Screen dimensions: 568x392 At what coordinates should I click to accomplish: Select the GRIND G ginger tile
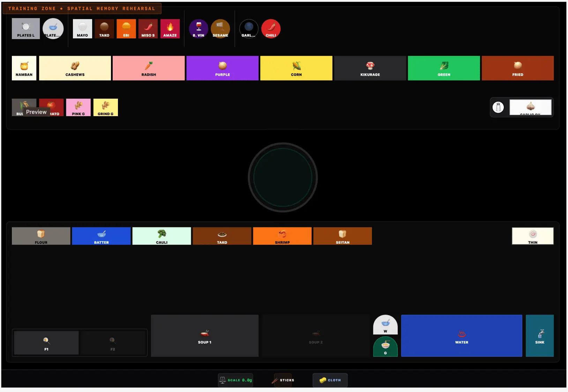pyautogui.click(x=106, y=107)
